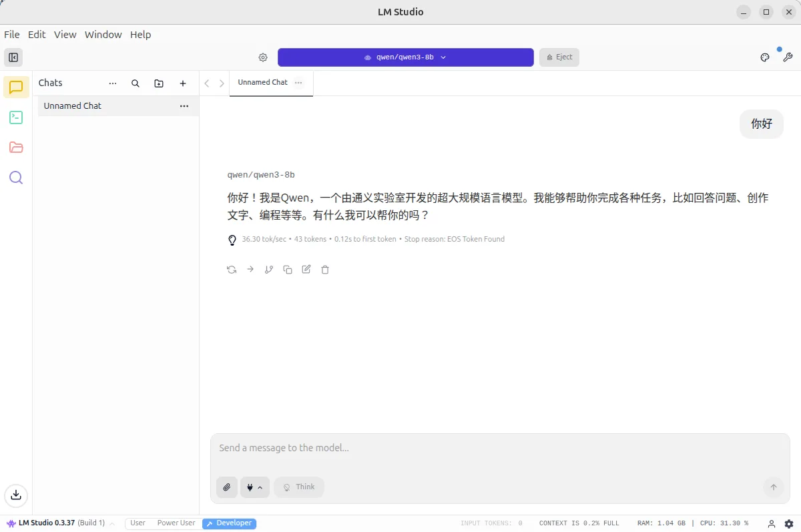Viewport: 801px width, 532px height.
Task: Open the Discover magnifier in sidebar
Action: pyautogui.click(x=16, y=178)
